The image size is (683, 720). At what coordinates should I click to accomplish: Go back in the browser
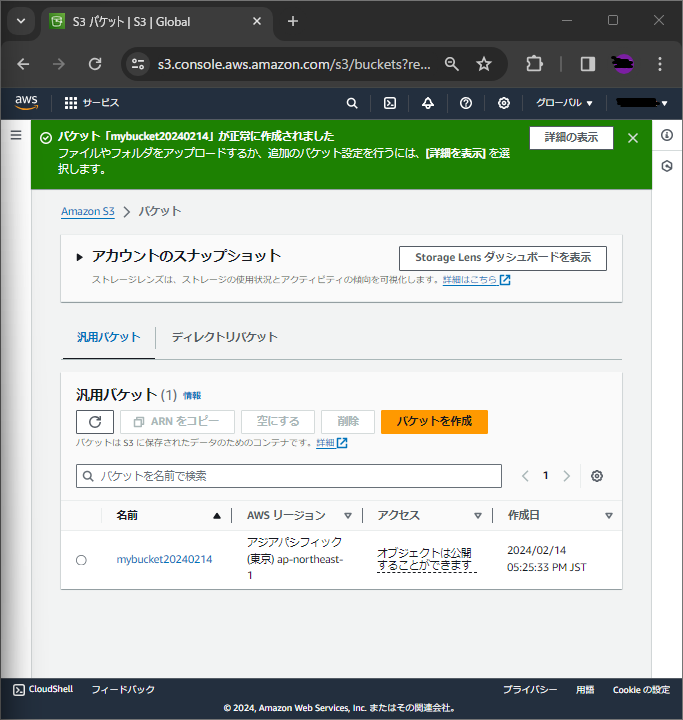(x=23, y=64)
